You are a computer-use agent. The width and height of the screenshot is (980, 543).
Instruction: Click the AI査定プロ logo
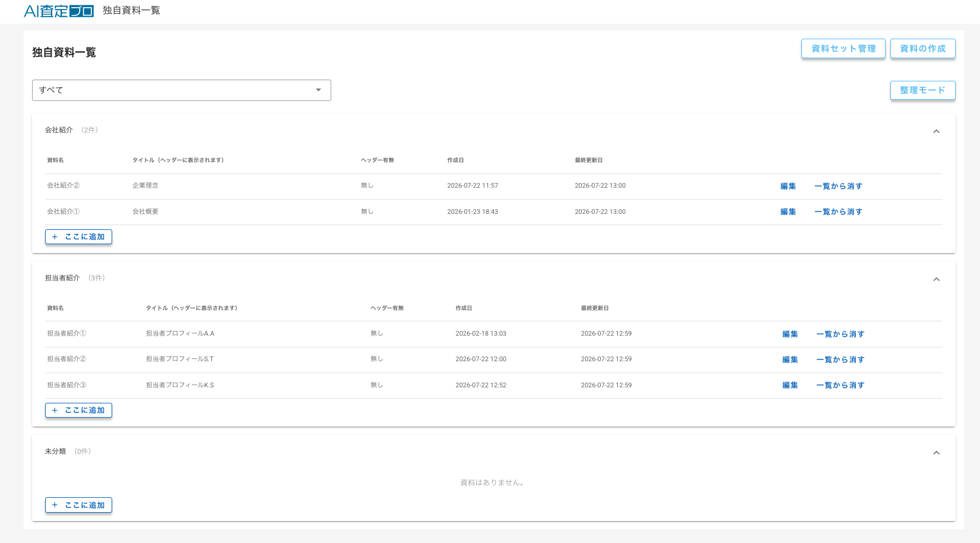tap(59, 11)
